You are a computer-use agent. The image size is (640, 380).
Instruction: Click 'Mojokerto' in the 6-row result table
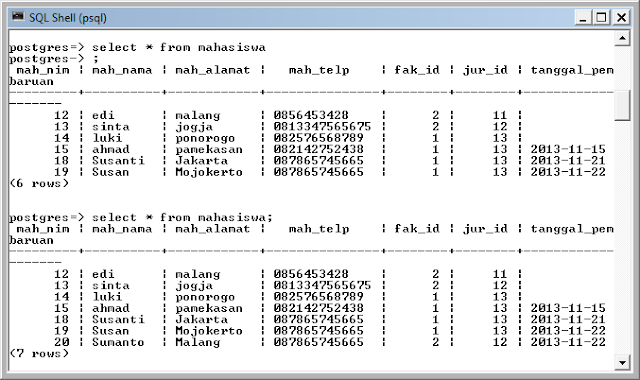click(209, 172)
